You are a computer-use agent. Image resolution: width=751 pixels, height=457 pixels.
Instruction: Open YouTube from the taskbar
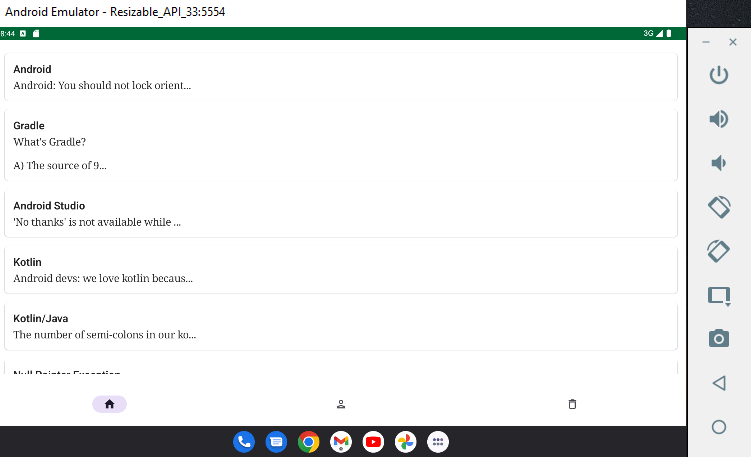tap(373, 441)
